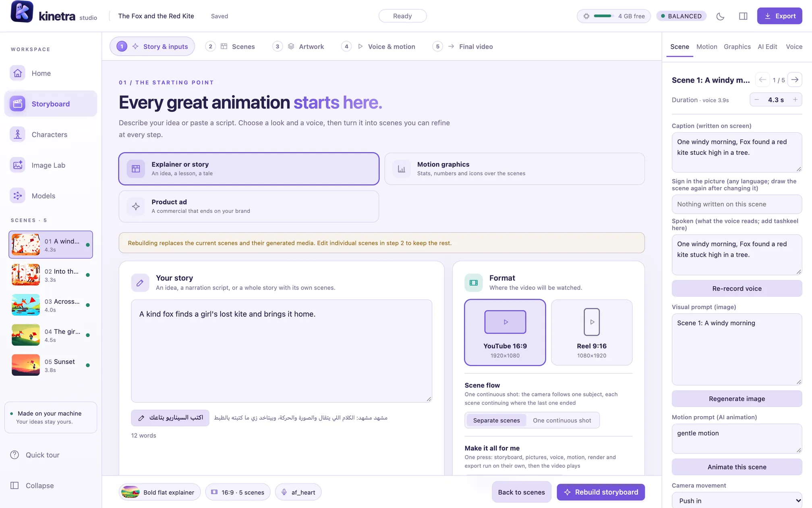Choose Reel 9:16 format

tap(592, 332)
